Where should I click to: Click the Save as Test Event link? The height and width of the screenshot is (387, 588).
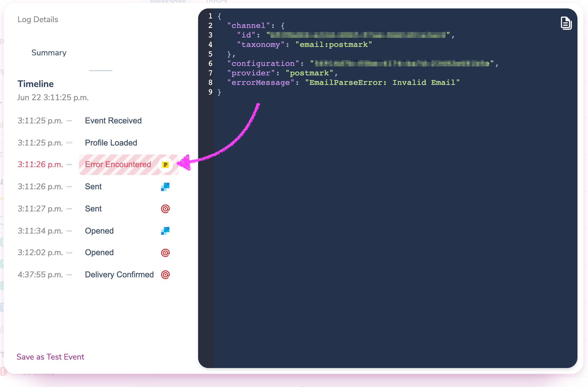(50, 357)
